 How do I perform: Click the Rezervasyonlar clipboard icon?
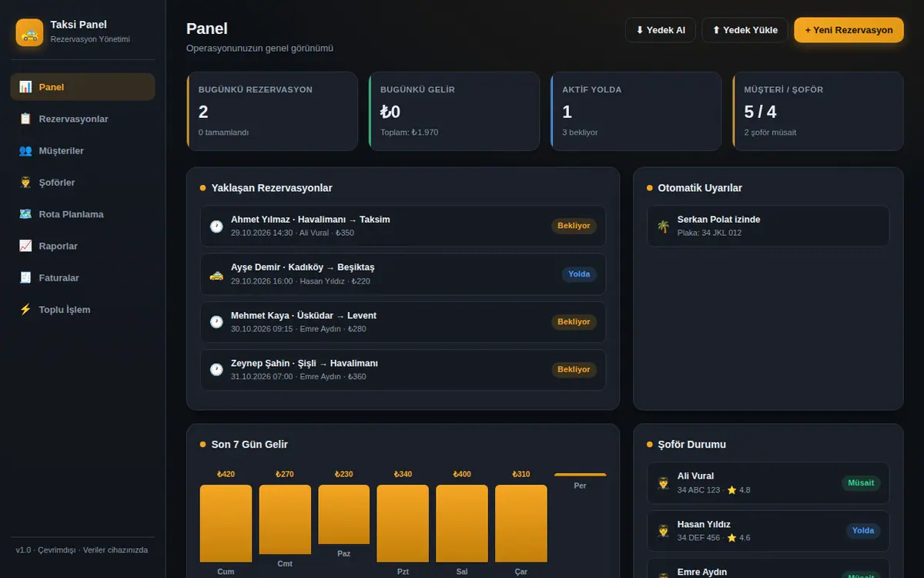pos(25,119)
